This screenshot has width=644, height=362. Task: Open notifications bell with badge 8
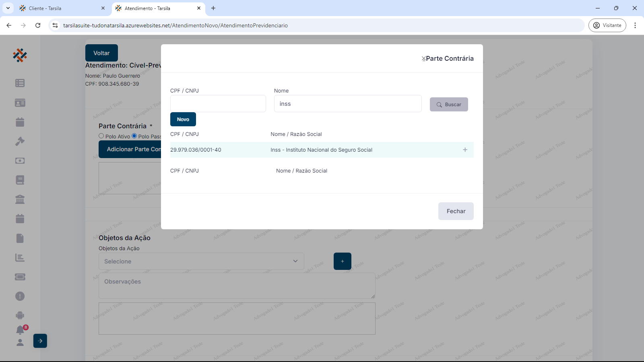20,330
